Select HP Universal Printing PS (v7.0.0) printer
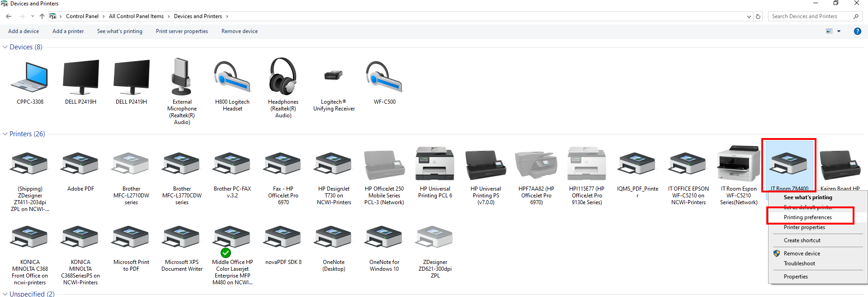868x297 pixels. click(486, 165)
